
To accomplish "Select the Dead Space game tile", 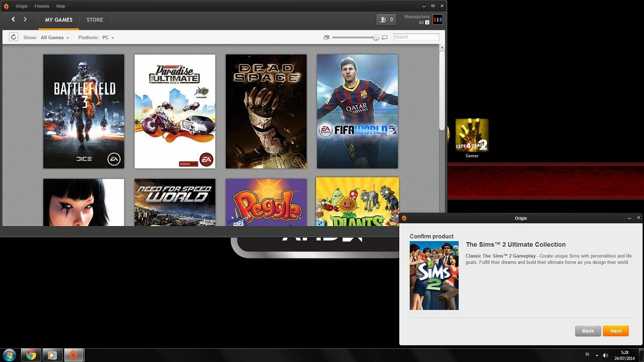I will [x=266, y=111].
